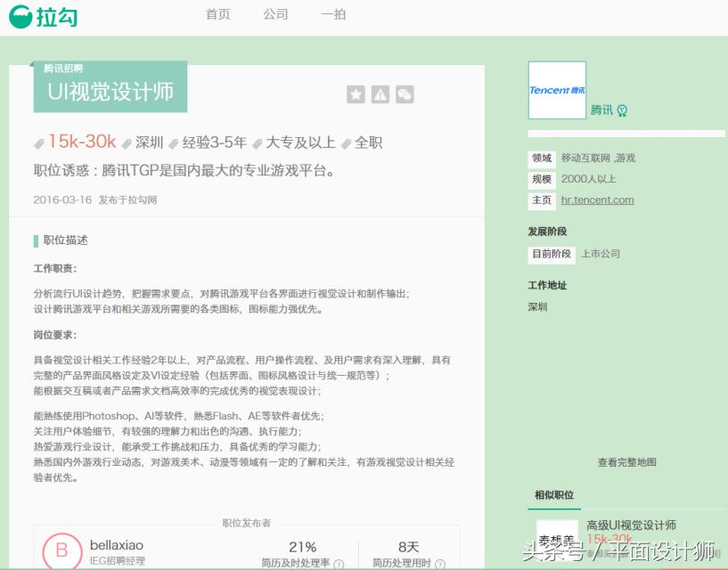Click the warning triangle report icon
Viewport: 728px width, 570px height.
pyautogui.click(x=380, y=94)
